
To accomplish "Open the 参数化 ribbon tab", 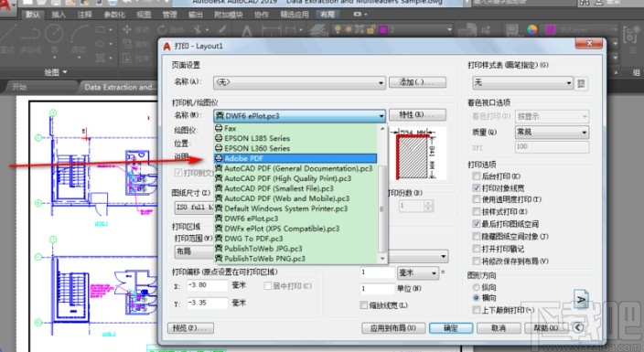I will (114, 16).
